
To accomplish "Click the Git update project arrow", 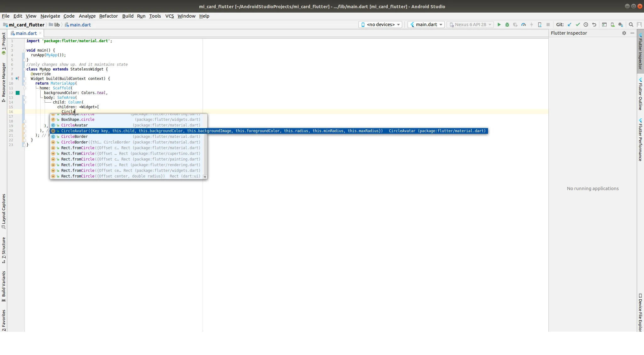I will 569,25.
